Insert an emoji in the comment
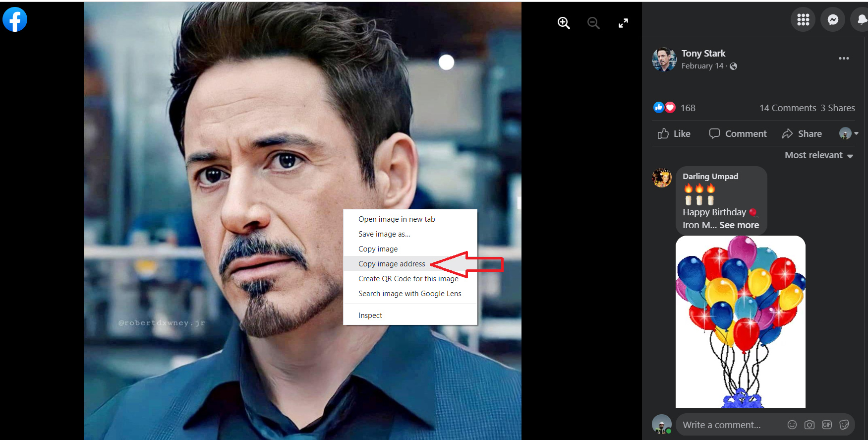868x440 pixels. (x=792, y=425)
